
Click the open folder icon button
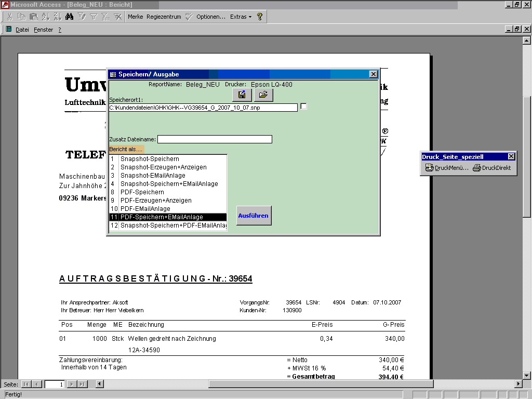pos(263,95)
